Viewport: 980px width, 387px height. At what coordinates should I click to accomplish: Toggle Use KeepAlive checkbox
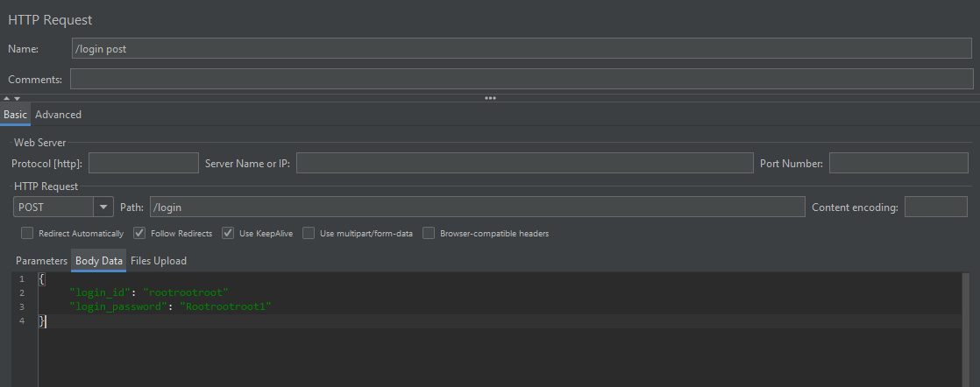coord(228,233)
